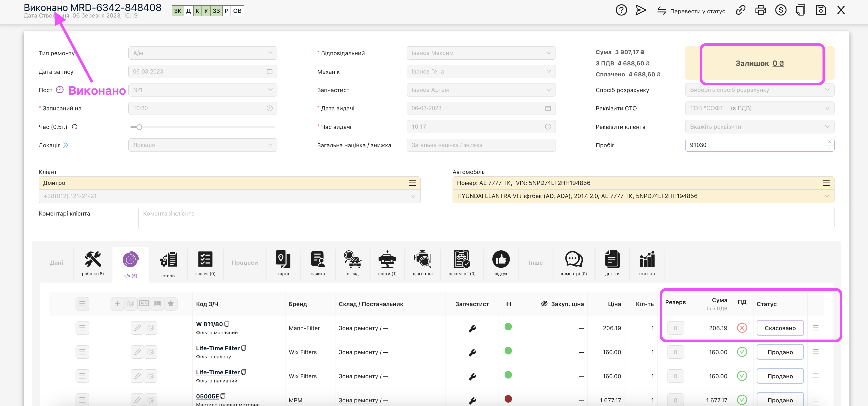
Task: Click the printer icon in header
Action: click(760, 10)
